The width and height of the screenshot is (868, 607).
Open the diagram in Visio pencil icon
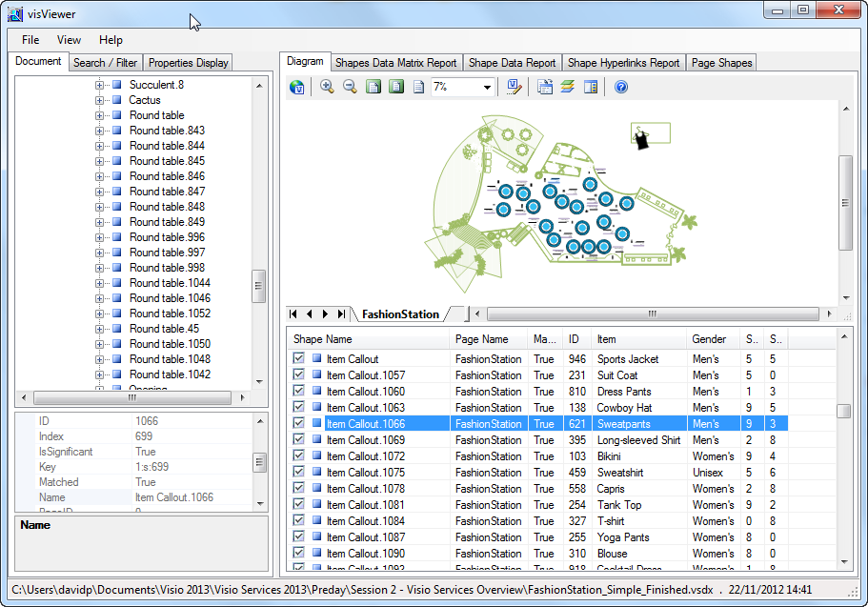pyautogui.click(x=514, y=87)
